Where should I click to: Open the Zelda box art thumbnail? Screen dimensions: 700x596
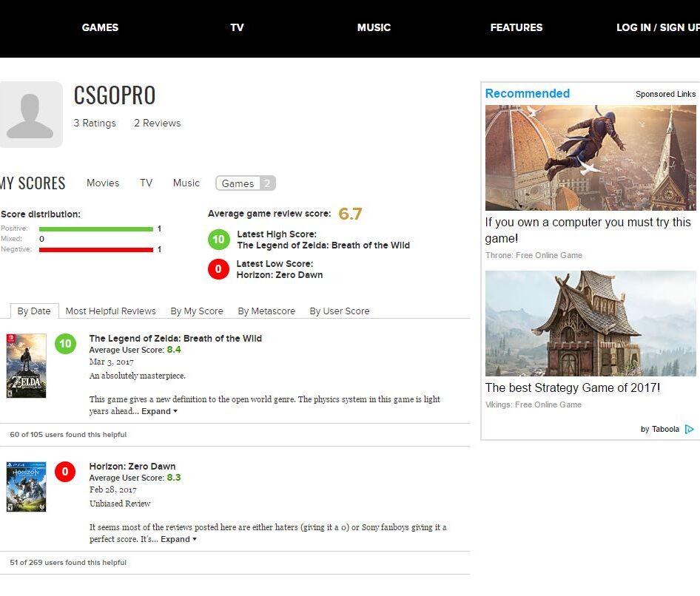click(x=27, y=366)
